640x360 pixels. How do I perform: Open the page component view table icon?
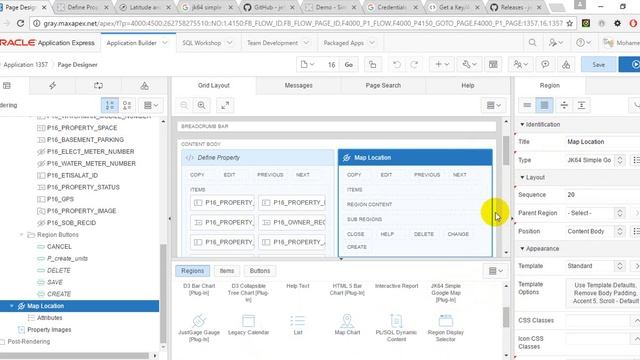click(493, 64)
